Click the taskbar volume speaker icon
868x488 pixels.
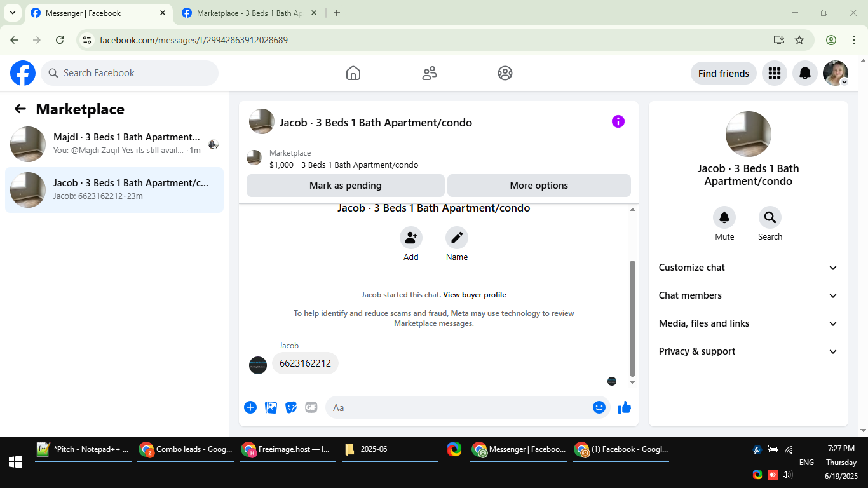(x=787, y=475)
